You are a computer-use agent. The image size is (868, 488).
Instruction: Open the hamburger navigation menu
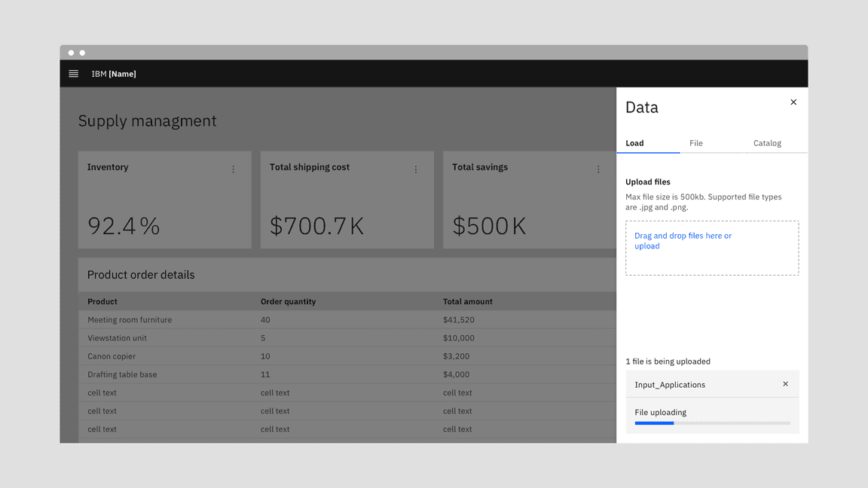coord(73,74)
